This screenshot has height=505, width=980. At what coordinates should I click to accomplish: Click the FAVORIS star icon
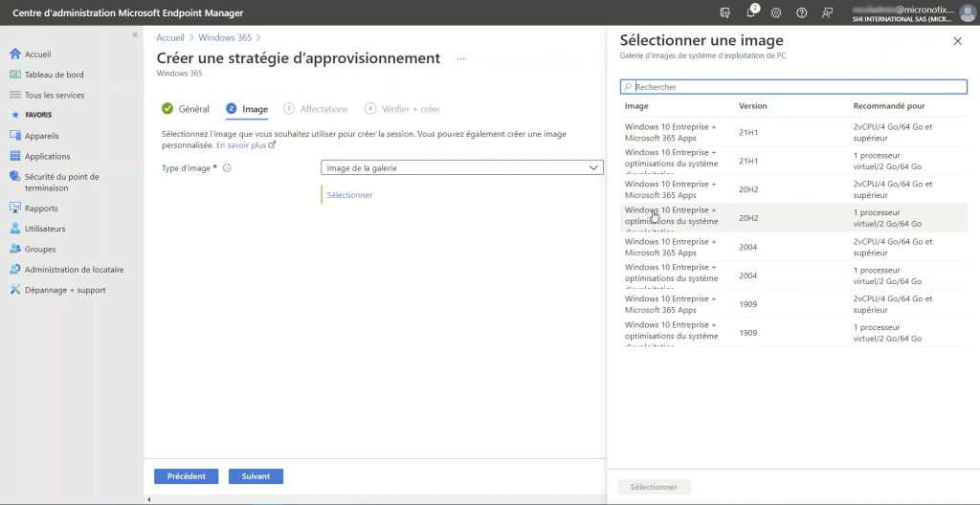15,115
